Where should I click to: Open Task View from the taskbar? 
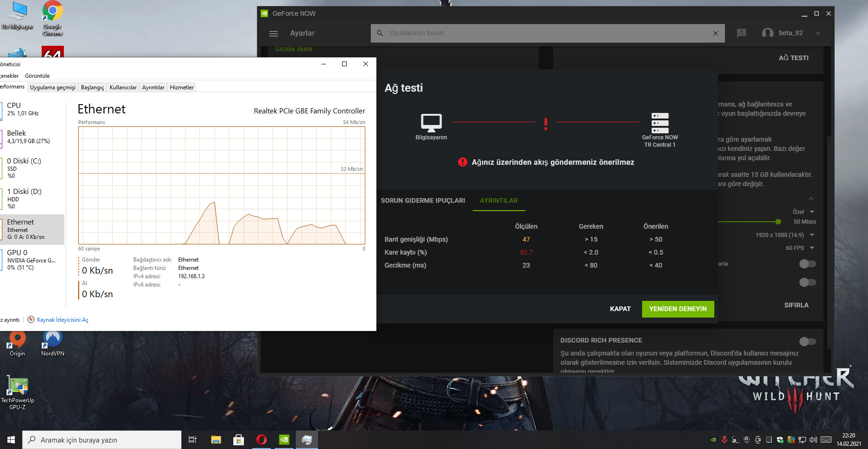[x=193, y=440]
